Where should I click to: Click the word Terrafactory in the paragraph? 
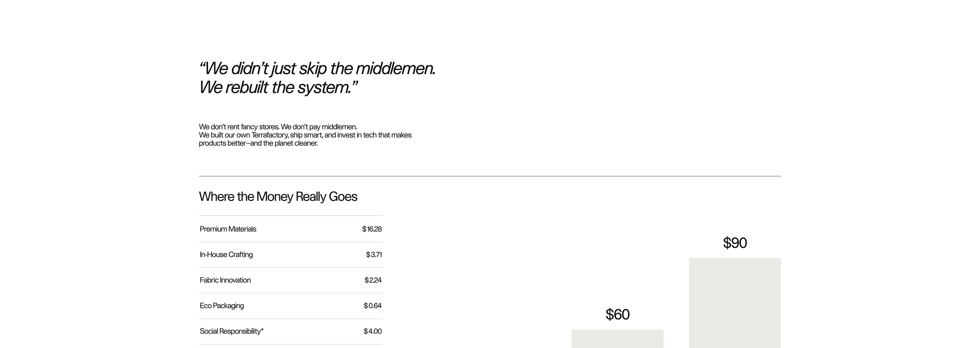[x=269, y=135]
